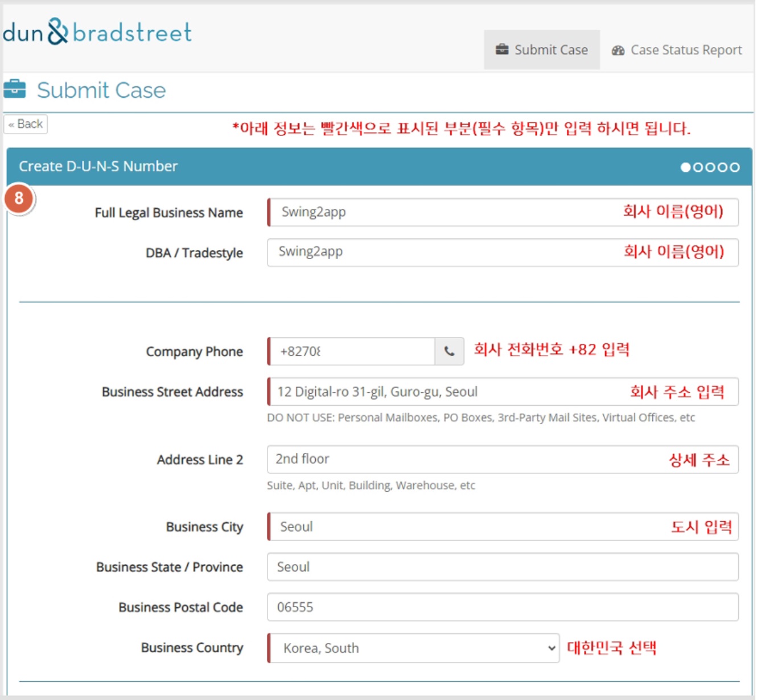Select the Business Street Address field
757x700 pixels.
click(503, 392)
